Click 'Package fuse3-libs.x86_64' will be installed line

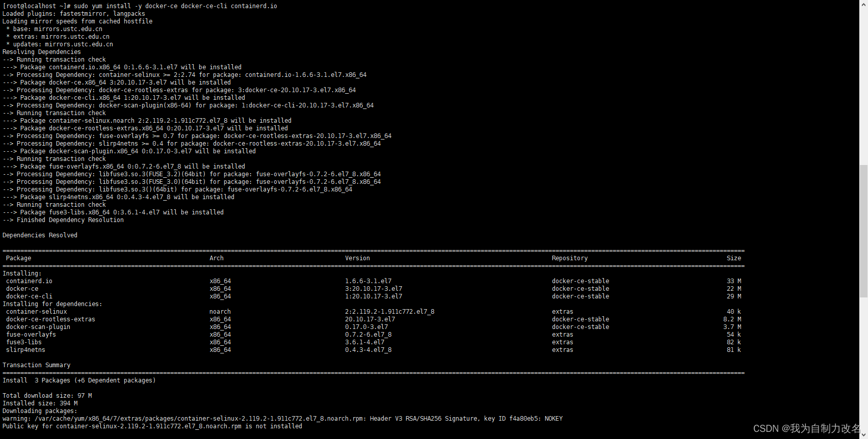(x=113, y=212)
